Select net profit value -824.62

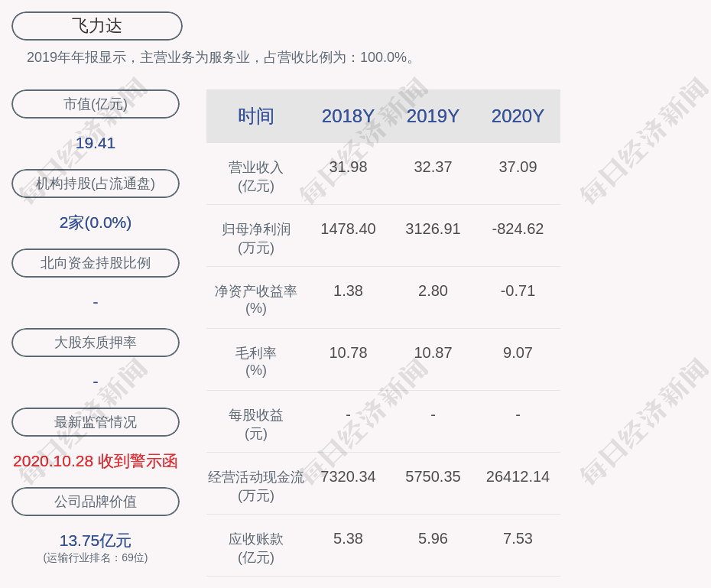click(x=518, y=229)
